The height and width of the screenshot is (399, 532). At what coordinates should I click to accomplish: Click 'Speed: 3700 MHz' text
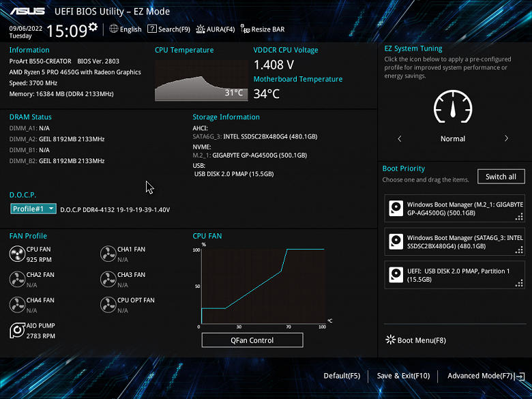(33, 83)
